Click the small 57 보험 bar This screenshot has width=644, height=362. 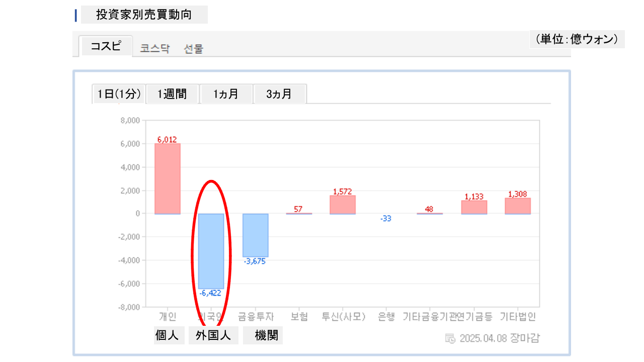click(298, 213)
